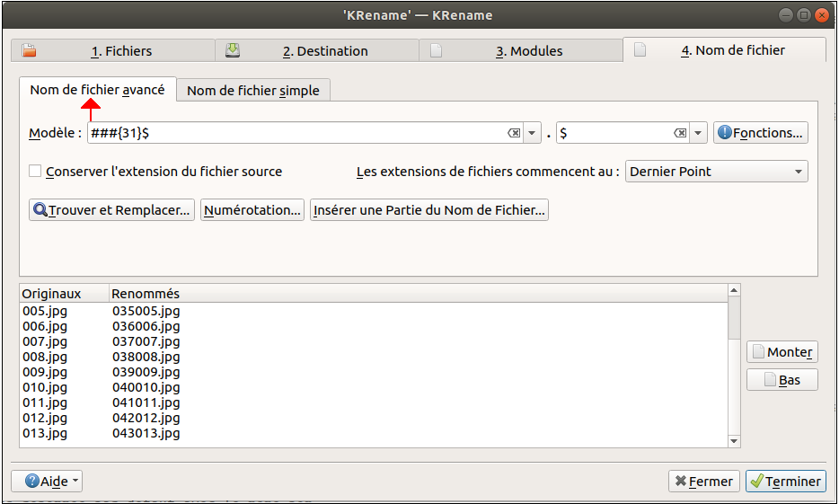Viewport: 839px width, 504px height.
Task: Click the file list scroll up arrow
Action: (x=734, y=290)
